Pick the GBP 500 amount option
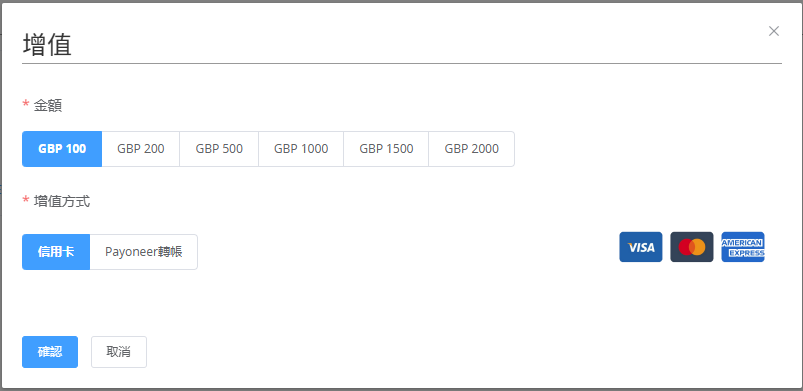This screenshot has width=803, height=391. [219, 149]
